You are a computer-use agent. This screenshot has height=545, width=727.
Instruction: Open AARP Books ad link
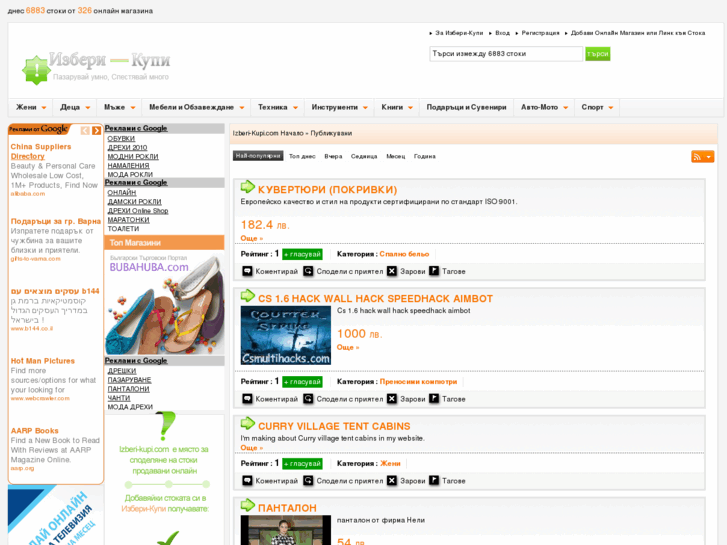(35, 430)
